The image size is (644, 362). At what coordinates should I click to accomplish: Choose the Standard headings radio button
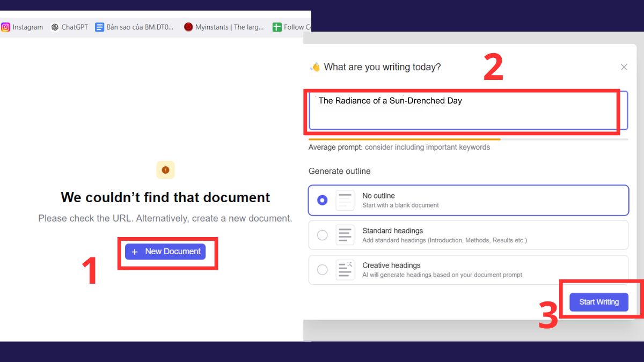pyautogui.click(x=322, y=235)
